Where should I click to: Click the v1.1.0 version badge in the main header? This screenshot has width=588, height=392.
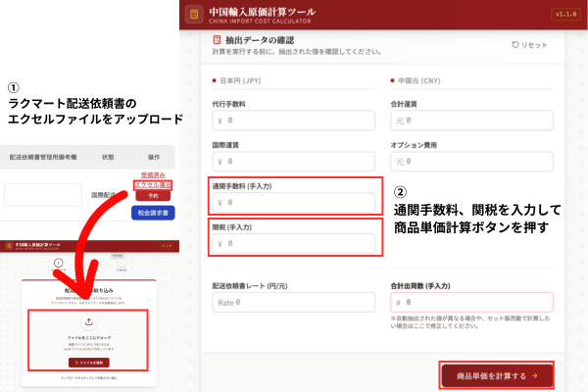point(565,15)
